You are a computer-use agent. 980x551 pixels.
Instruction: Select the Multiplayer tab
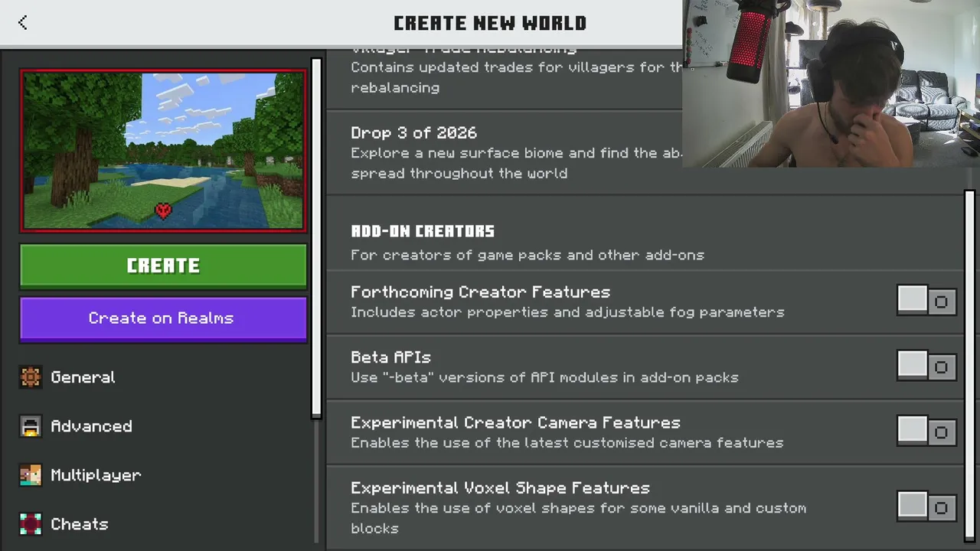(163, 475)
